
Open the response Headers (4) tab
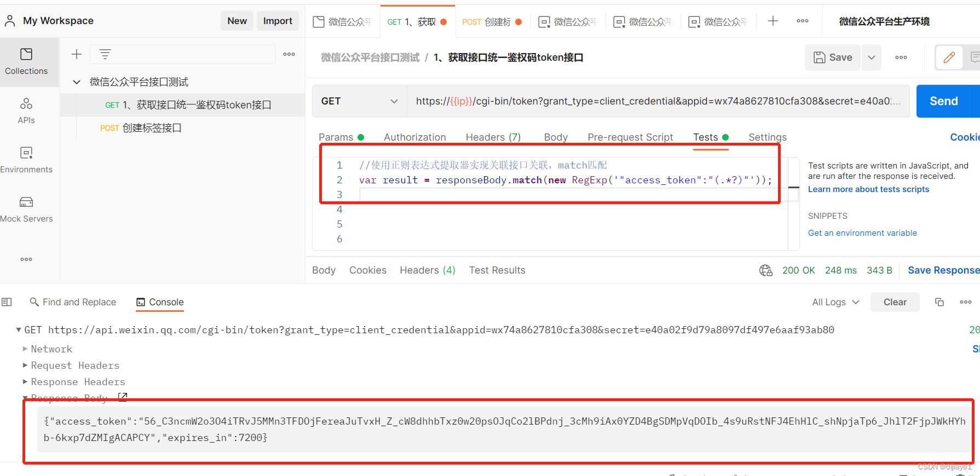click(x=428, y=270)
